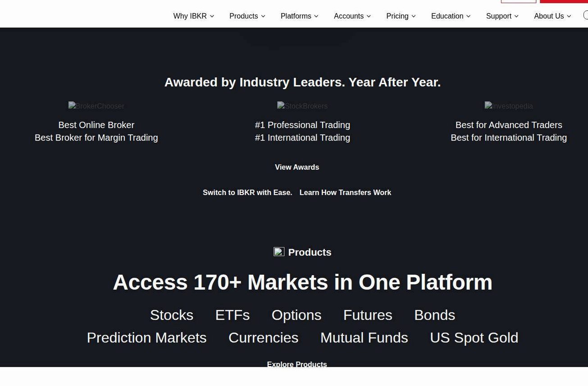Select US Spot Gold product
Screen dimensions: 588x386
click(474, 338)
